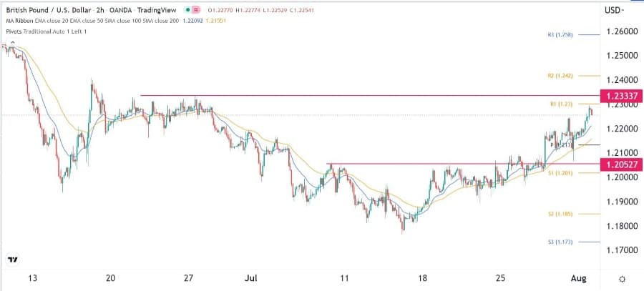Viewport: 644px width, 291px height.
Task: Click the 1.21000 price axis value
Action: coord(621,153)
